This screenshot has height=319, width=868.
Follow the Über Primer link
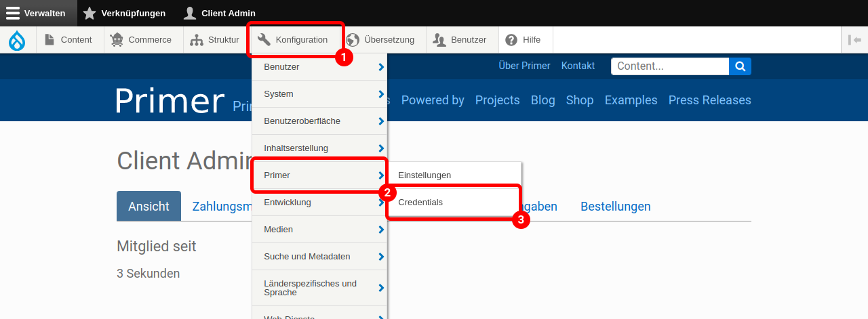click(x=524, y=66)
